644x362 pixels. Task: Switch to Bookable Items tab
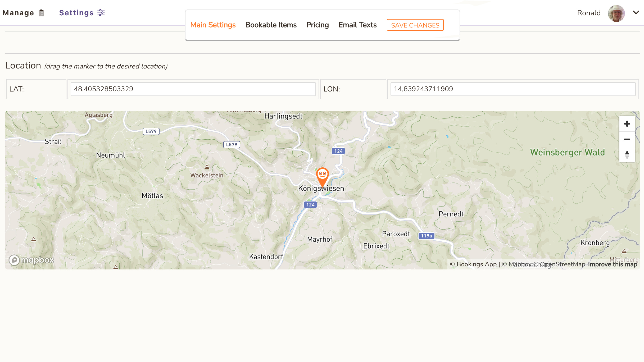click(x=271, y=25)
